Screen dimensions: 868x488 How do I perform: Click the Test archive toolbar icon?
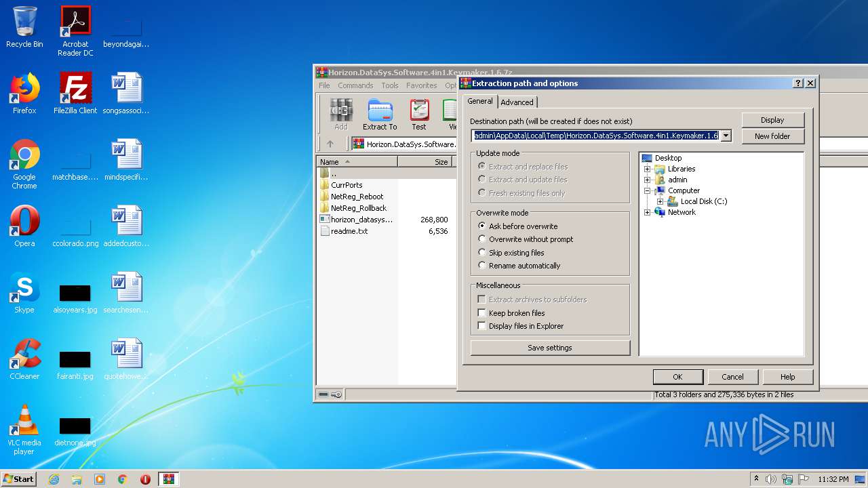419,115
